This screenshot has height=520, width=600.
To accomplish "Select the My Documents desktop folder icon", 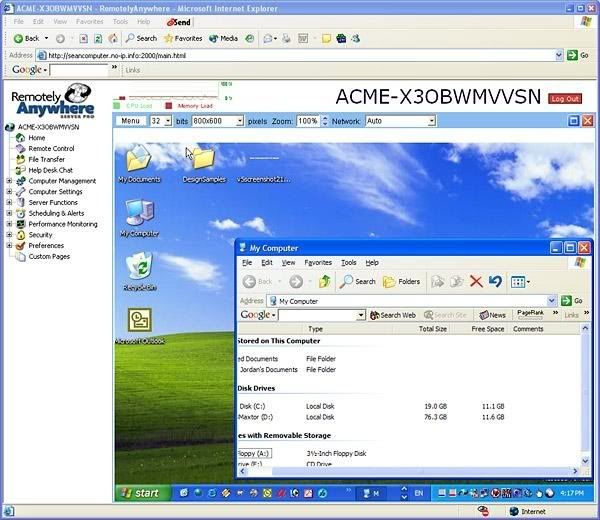I will point(137,160).
